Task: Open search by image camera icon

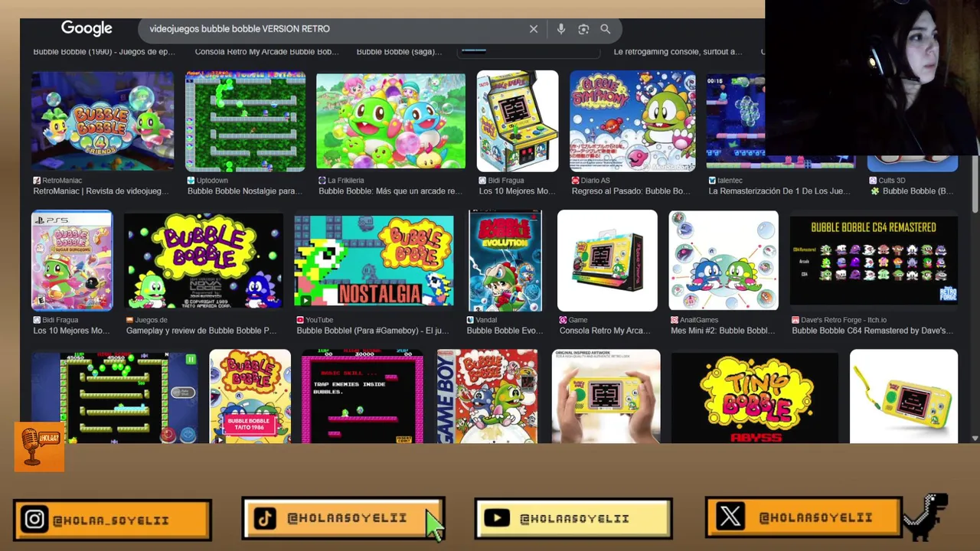Action: coord(583,29)
